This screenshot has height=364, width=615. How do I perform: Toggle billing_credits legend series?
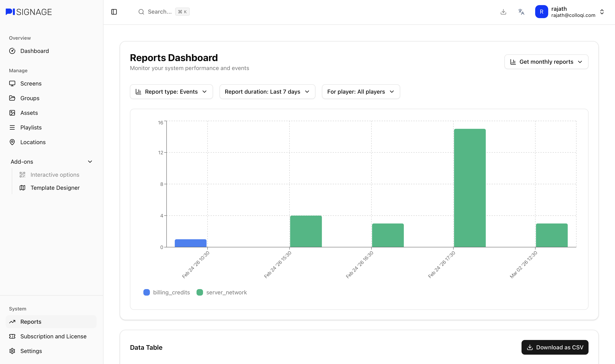pyautogui.click(x=167, y=292)
